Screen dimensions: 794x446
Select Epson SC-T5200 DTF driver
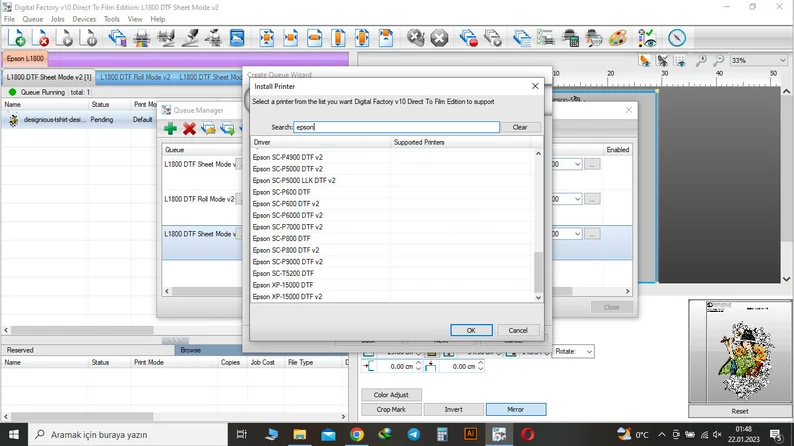click(x=283, y=273)
